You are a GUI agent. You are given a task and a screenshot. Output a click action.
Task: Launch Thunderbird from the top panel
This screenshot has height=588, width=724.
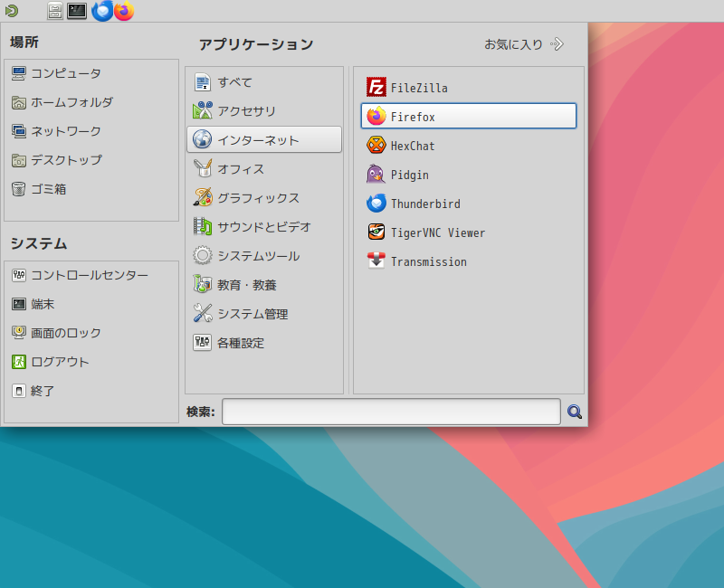(x=102, y=11)
